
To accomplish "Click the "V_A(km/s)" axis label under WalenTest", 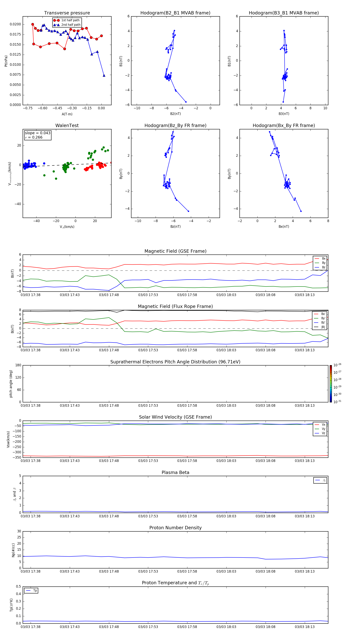I will [67, 227].
